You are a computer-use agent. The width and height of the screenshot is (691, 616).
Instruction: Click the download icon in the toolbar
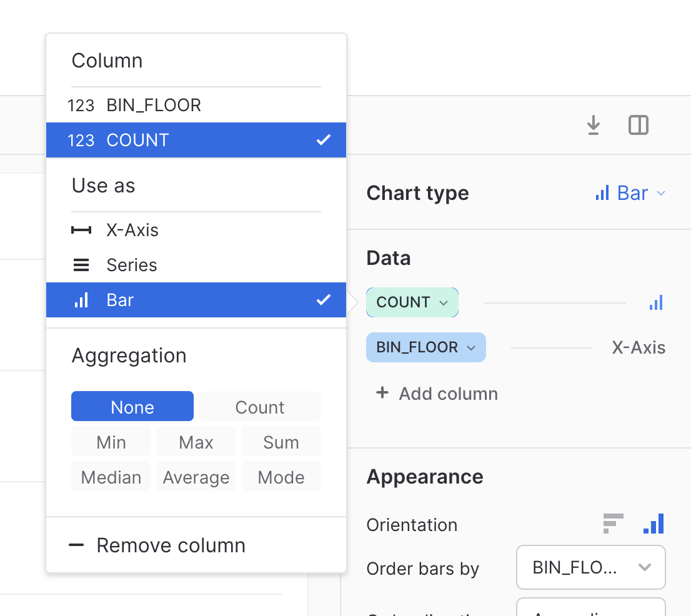593,126
